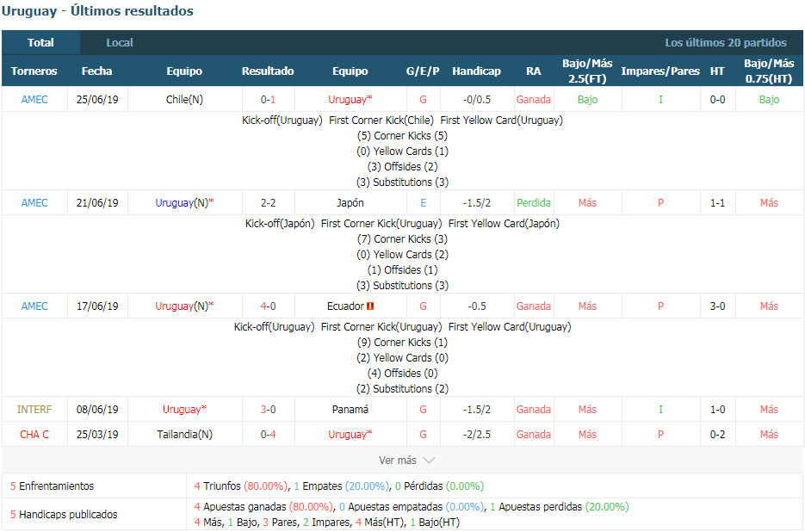Screen dimensions: 805x532
Task: Click the -0.5 handicap value
Action: (x=476, y=306)
